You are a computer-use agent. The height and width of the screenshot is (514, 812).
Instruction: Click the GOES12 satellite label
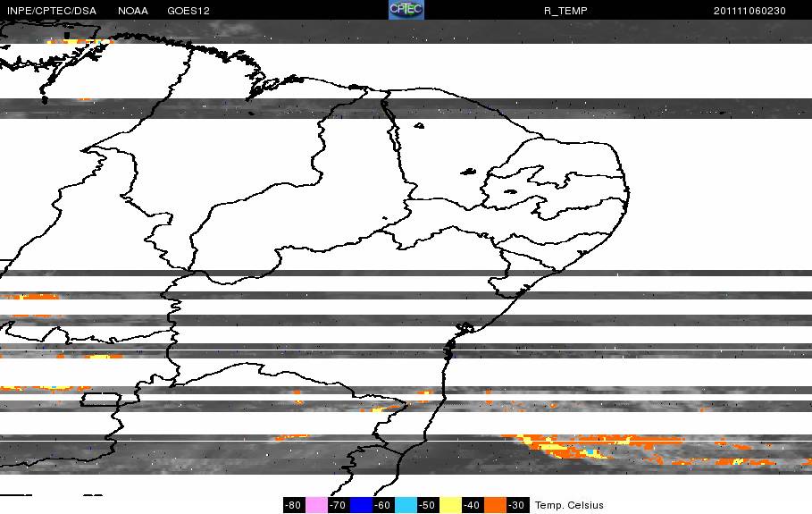(x=188, y=11)
